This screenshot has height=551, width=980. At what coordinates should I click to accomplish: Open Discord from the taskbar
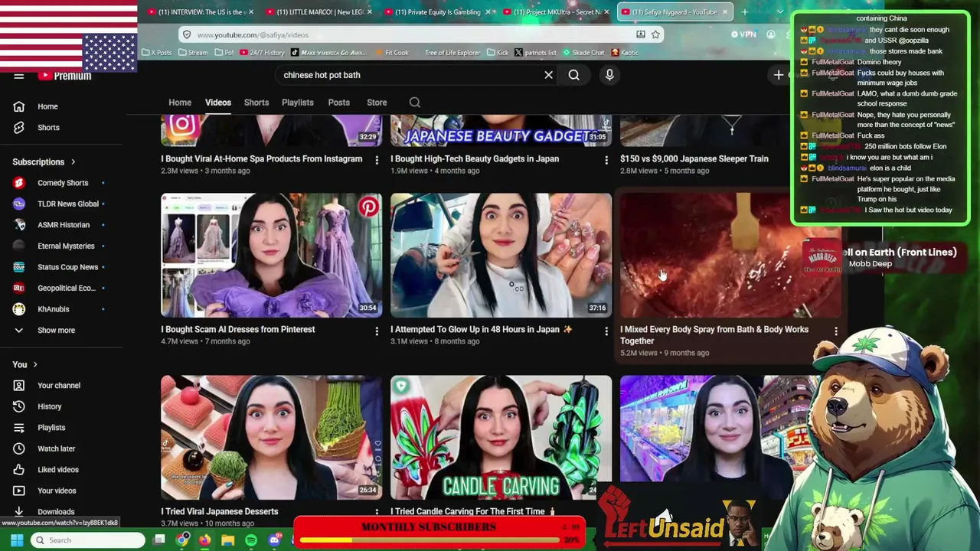tap(274, 540)
